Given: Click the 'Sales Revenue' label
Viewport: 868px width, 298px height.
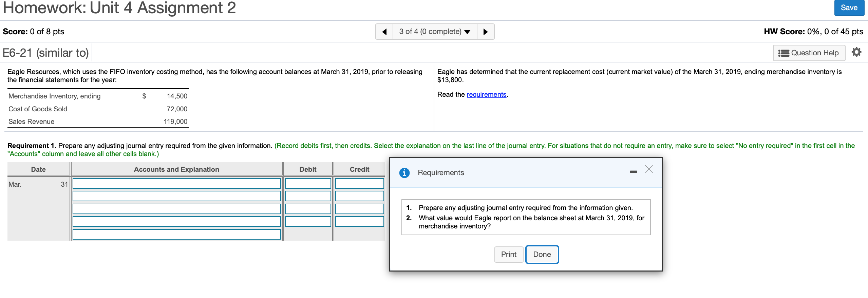Looking at the screenshot, I should (x=31, y=122).
